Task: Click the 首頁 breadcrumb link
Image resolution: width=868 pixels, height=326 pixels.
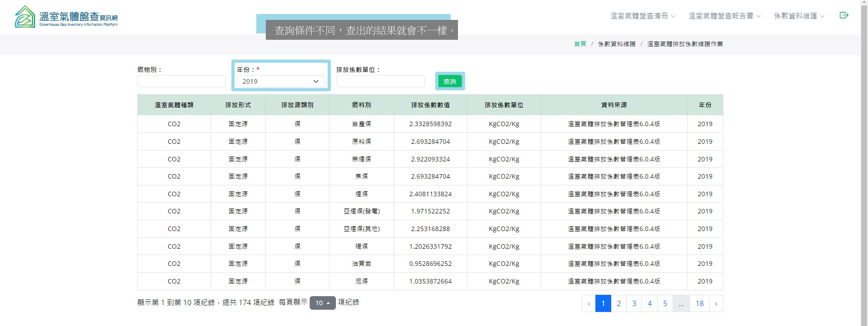Action: pyautogui.click(x=580, y=44)
